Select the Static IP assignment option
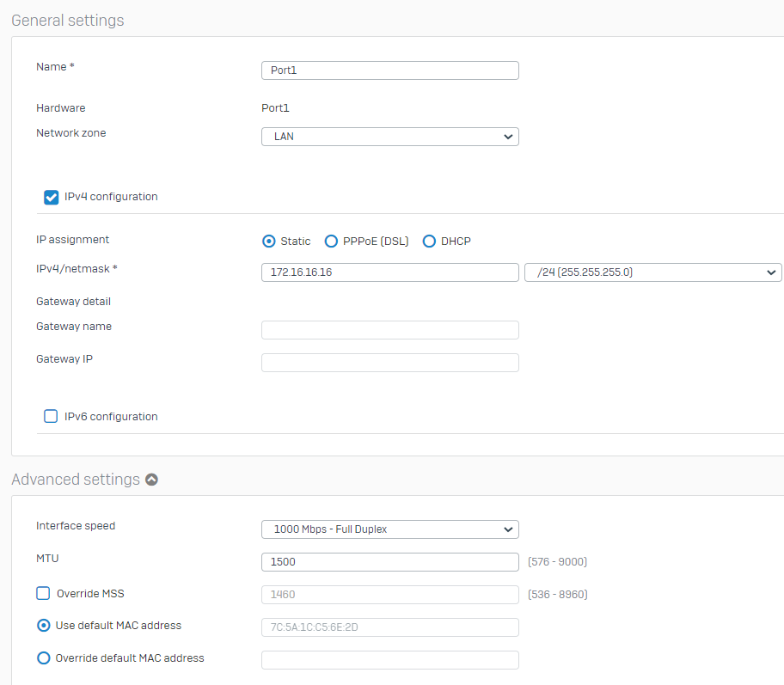784x685 pixels. [268, 242]
